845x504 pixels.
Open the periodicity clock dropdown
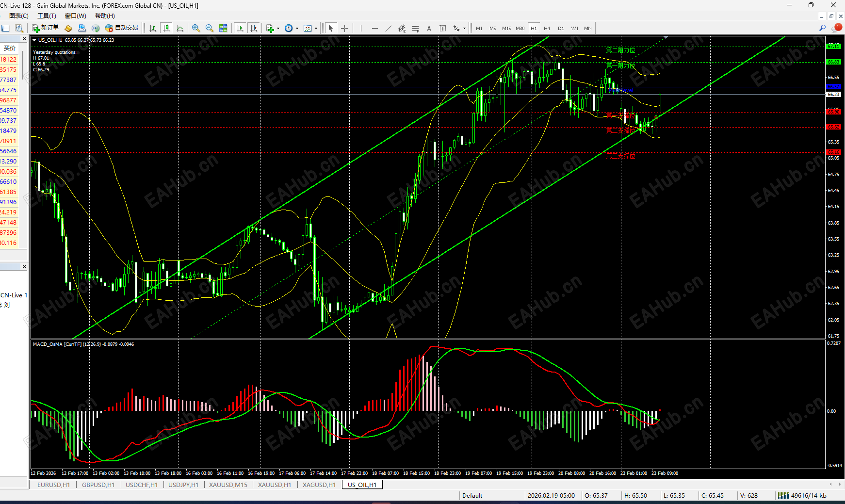click(291, 28)
